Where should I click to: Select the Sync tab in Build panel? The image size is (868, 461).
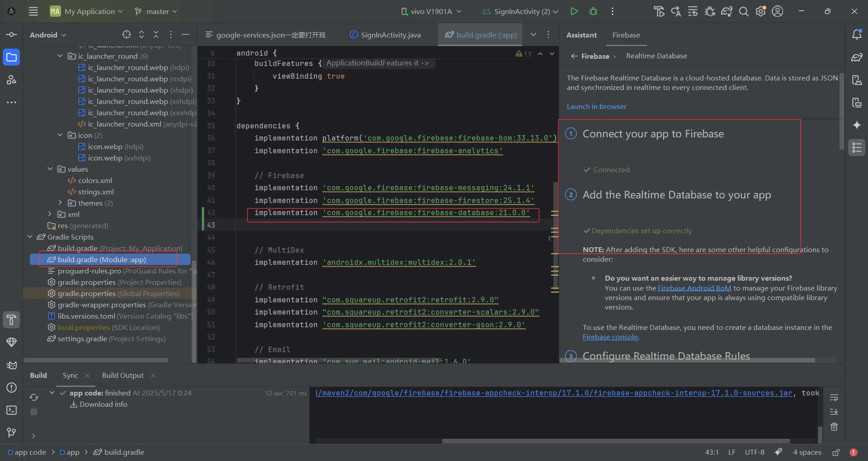pos(71,376)
